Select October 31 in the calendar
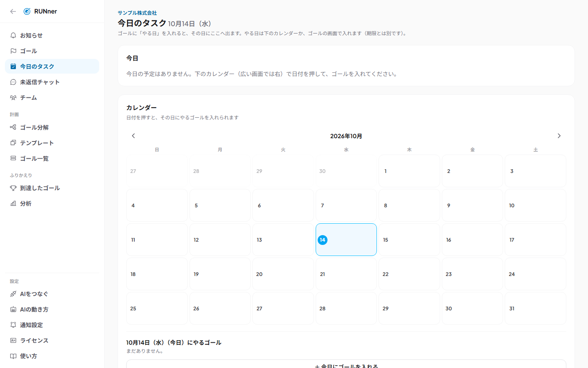588x368 pixels. click(x=535, y=308)
